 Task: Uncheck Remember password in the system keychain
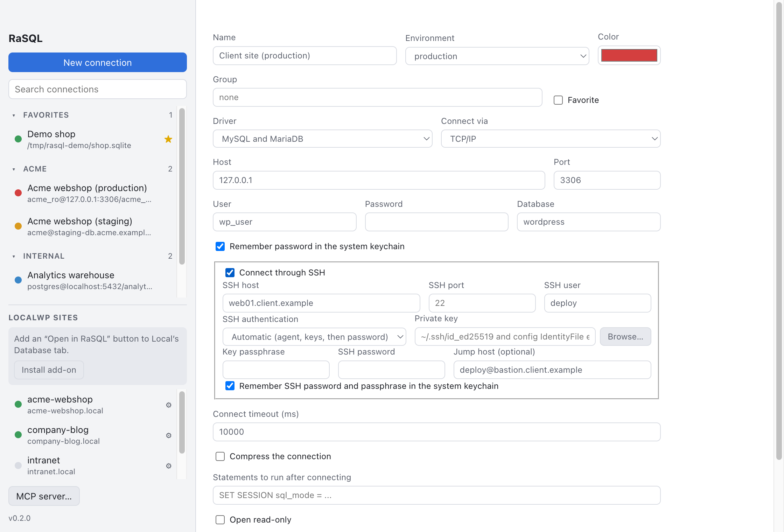coord(220,246)
